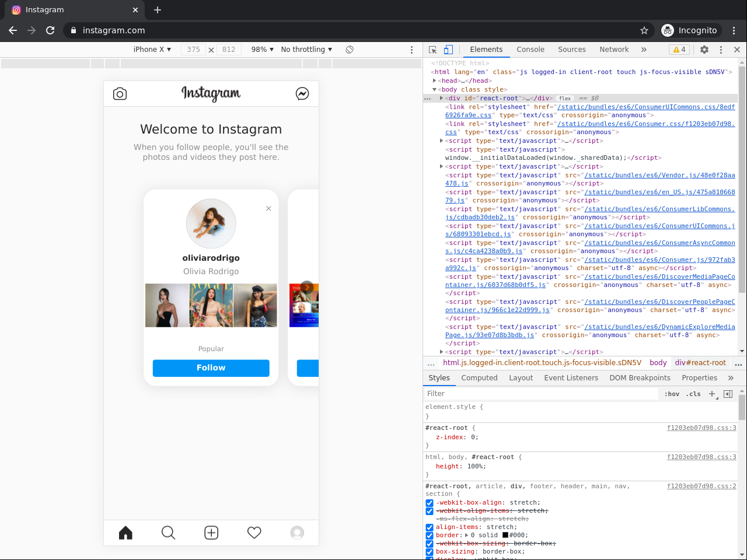Viewport: 747px width, 560px height.
Task: Collapse the body element node
Action: click(x=435, y=90)
